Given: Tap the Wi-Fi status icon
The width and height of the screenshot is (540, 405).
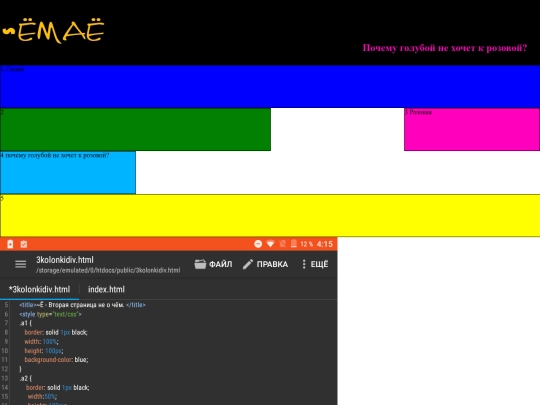Looking at the screenshot, I should (271, 244).
